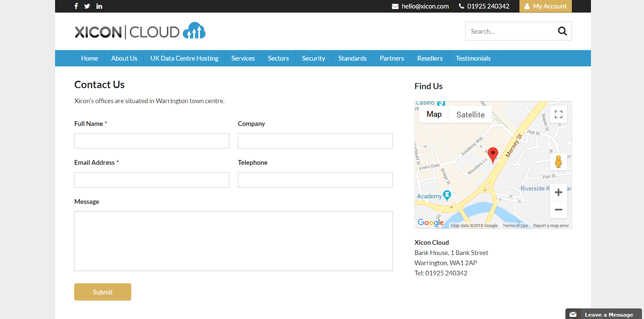Viewport: 644px width, 319px height.
Task: Open UK Data Centre Hosting page
Action: (184, 58)
